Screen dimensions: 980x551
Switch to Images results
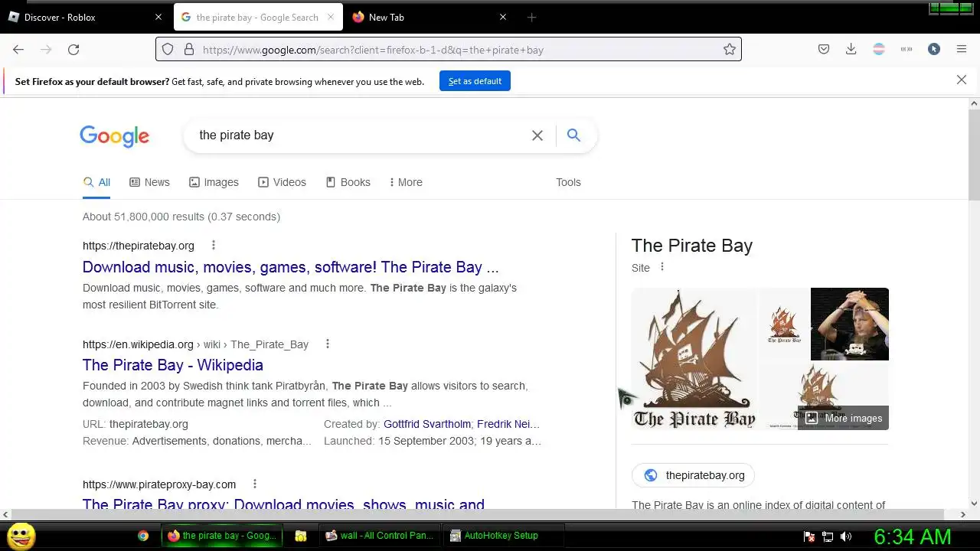tap(214, 182)
